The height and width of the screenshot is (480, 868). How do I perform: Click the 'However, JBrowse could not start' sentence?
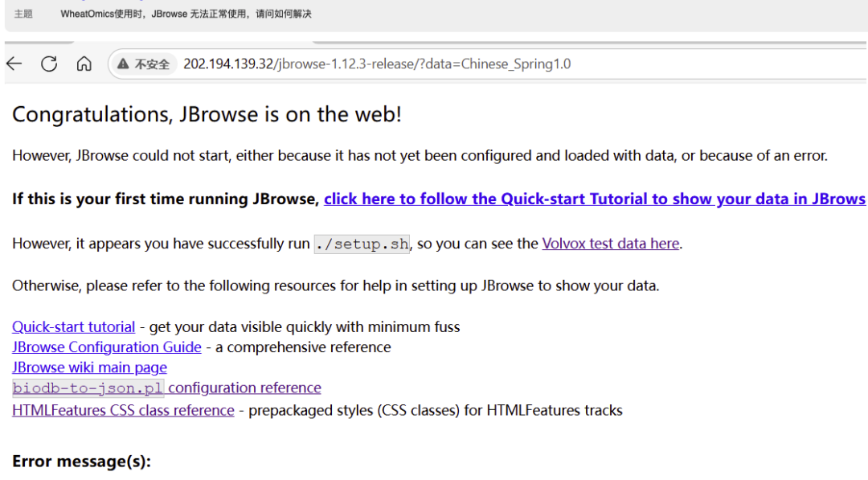click(x=420, y=155)
